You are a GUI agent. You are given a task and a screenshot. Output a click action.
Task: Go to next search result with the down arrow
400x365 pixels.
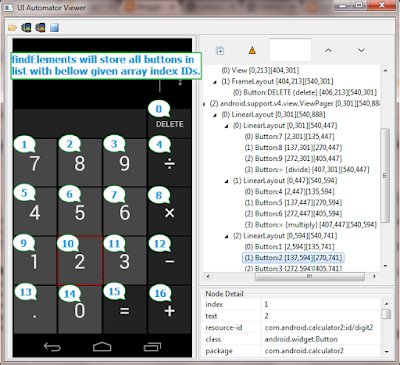(361, 50)
